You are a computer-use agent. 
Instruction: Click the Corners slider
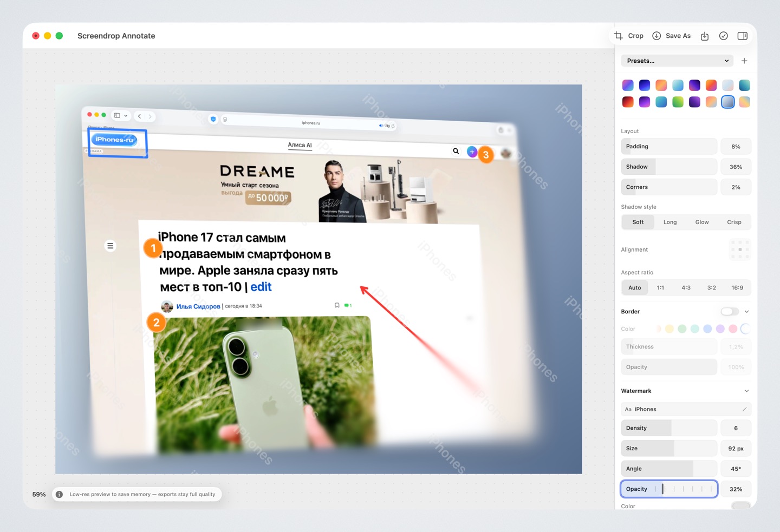coord(669,187)
